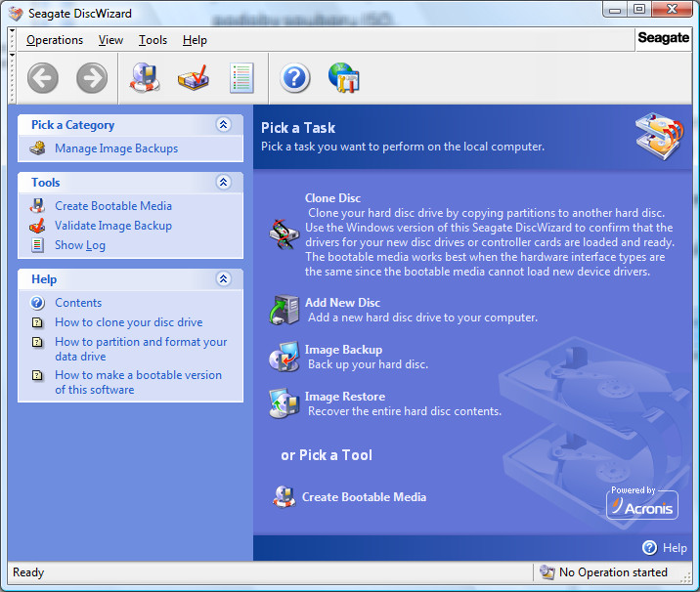Open the Contents help link
The height and width of the screenshot is (592, 700).
(x=78, y=303)
